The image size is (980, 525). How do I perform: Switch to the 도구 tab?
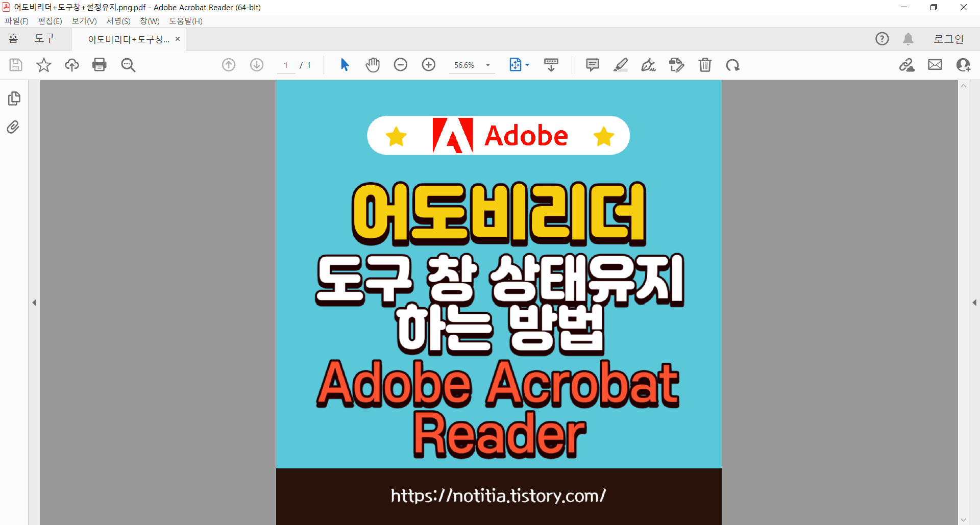44,39
